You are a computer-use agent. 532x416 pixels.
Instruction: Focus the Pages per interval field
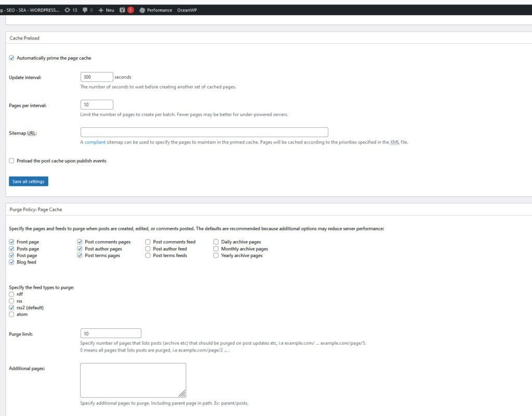(97, 104)
